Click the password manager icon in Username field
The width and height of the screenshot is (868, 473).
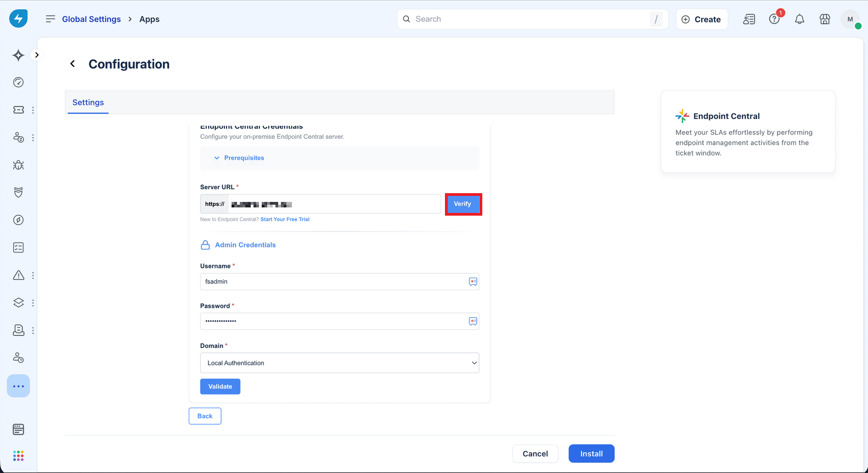(472, 281)
